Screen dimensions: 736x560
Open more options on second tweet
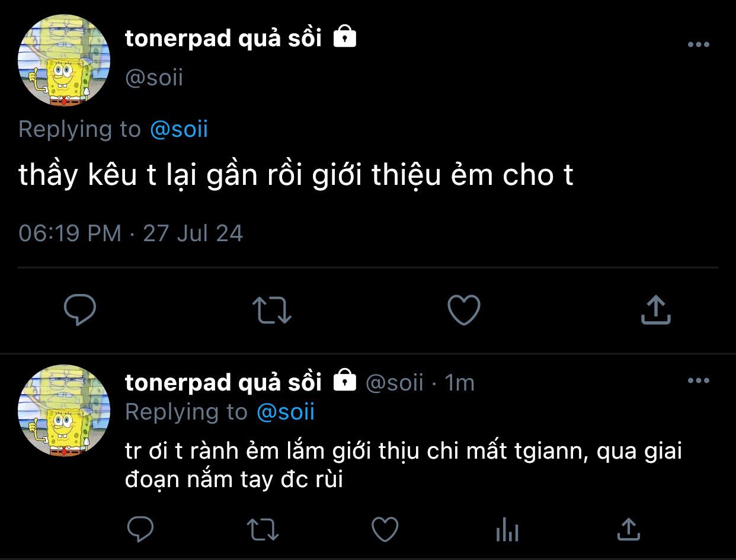(x=698, y=381)
